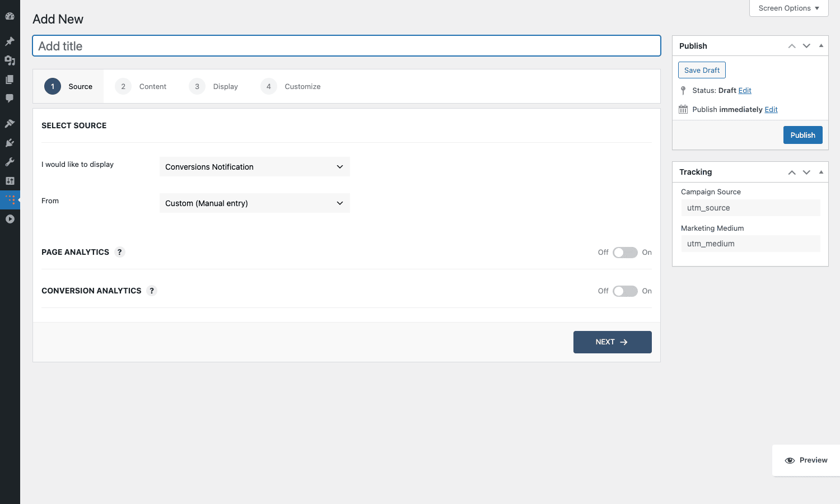The image size is (840, 504).
Task: Open the Dashboard from the sidebar
Action: 10,16
